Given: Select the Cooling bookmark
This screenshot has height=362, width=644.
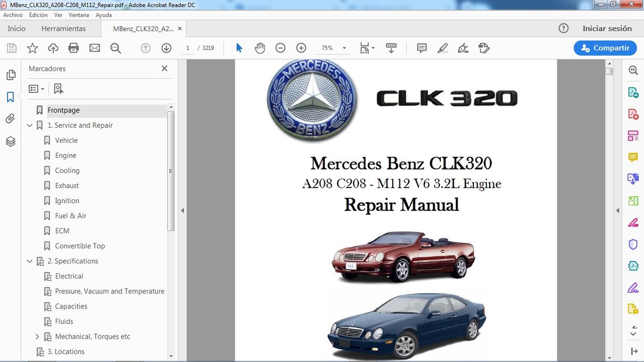Looking at the screenshot, I should click(67, 170).
